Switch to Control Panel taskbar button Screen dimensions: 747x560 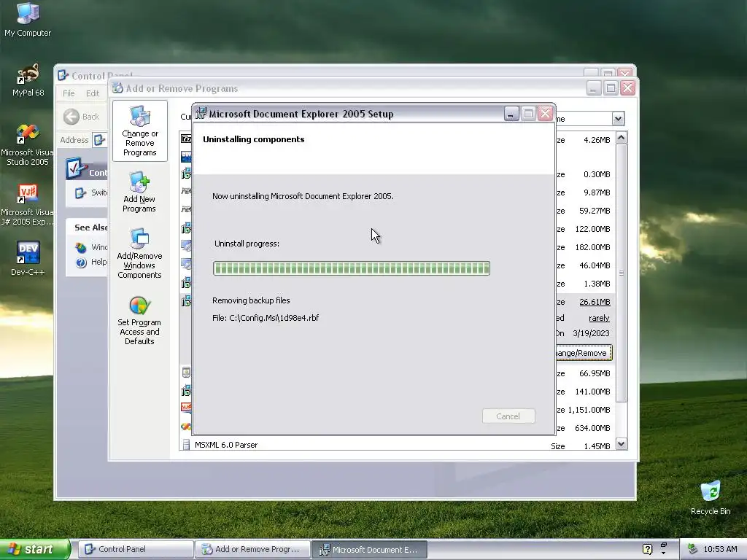point(136,549)
